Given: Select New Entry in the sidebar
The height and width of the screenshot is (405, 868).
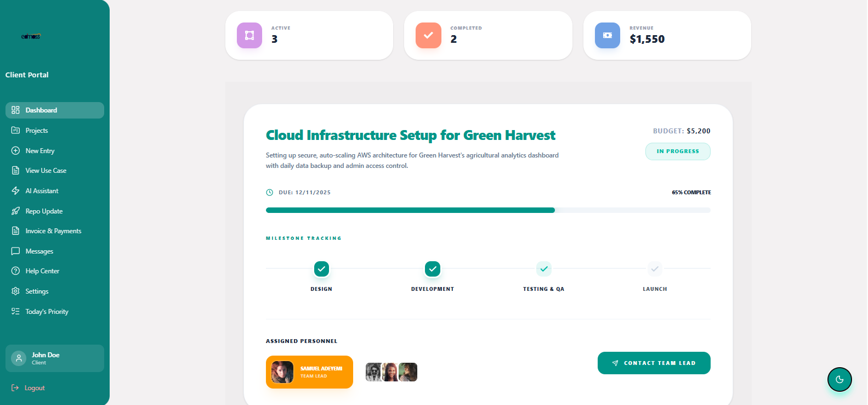Looking at the screenshot, I should pyautogui.click(x=55, y=150).
